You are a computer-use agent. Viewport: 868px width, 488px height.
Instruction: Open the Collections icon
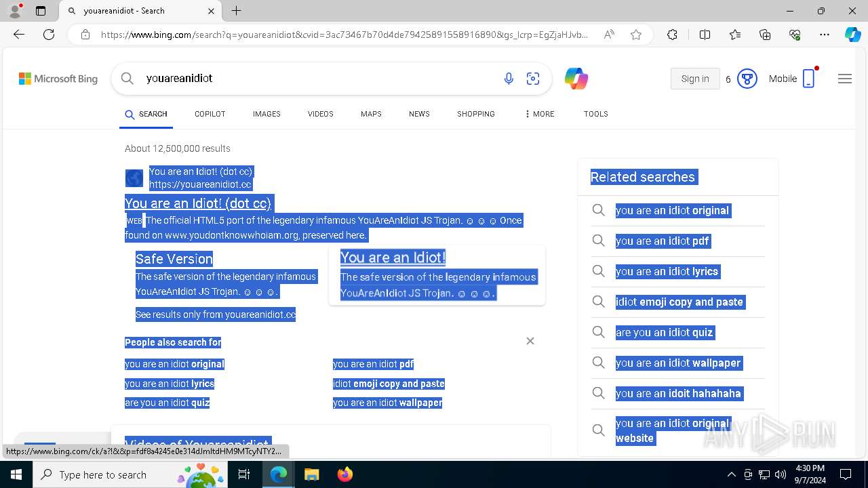(x=765, y=35)
